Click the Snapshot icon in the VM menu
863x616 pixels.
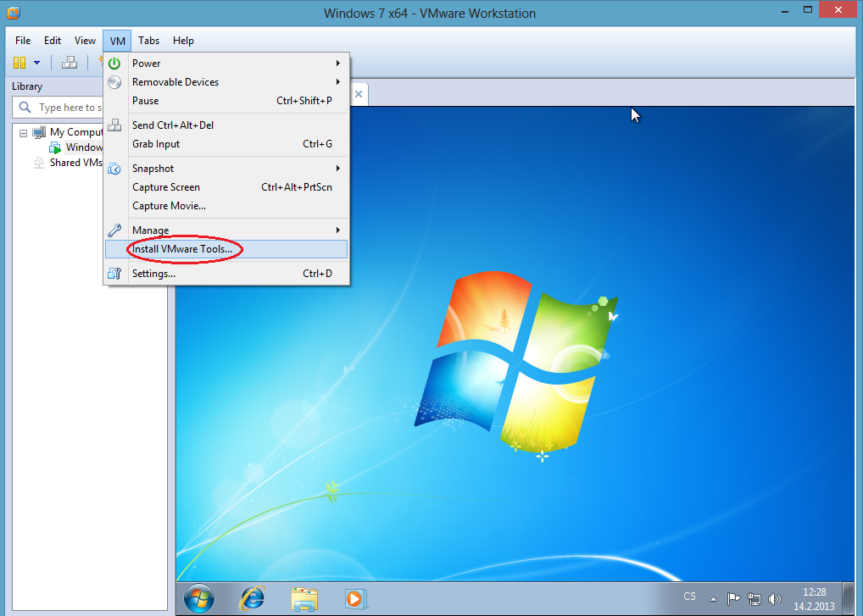pyautogui.click(x=114, y=168)
